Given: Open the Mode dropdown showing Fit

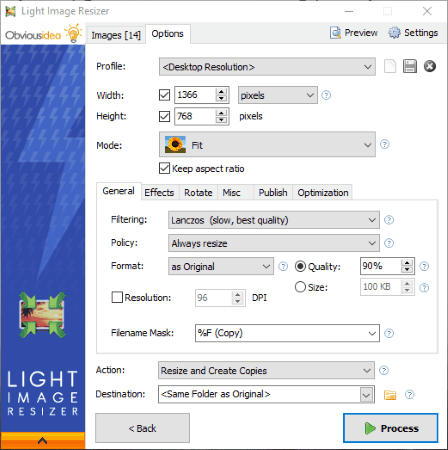Looking at the screenshot, I should coord(267,145).
